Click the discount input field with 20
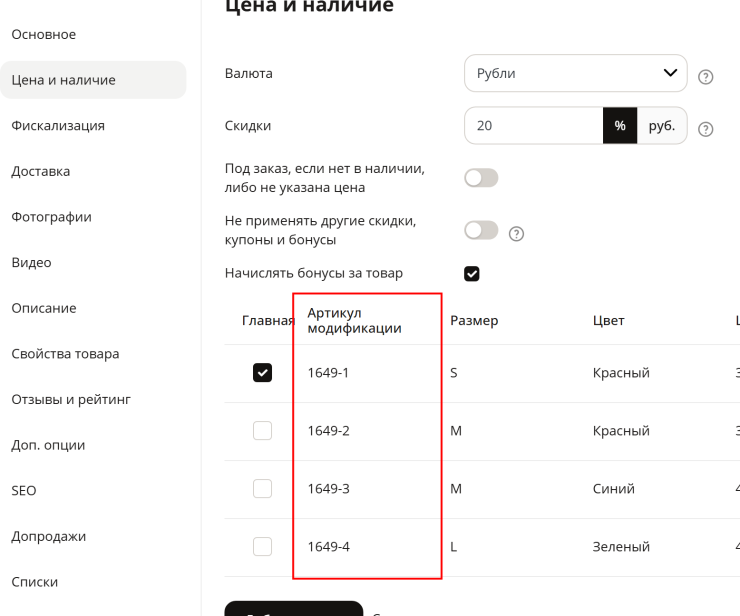 click(x=534, y=126)
